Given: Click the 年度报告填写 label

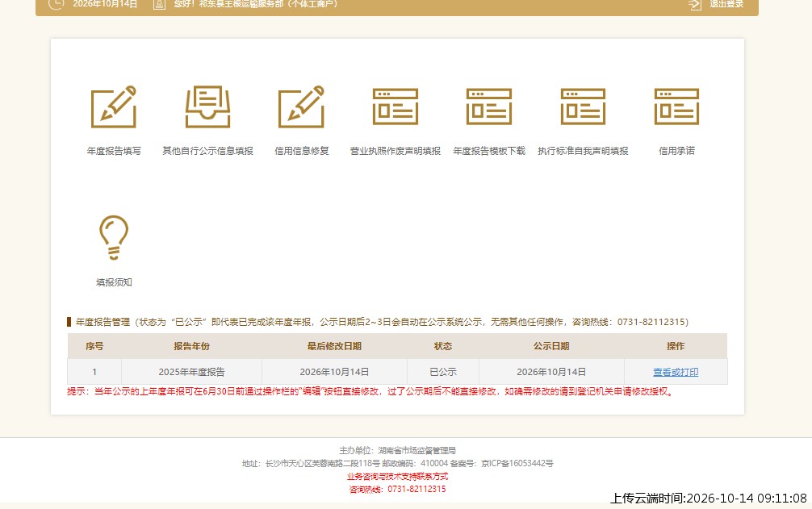Looking at the screenshot, I should coord(114,151).
